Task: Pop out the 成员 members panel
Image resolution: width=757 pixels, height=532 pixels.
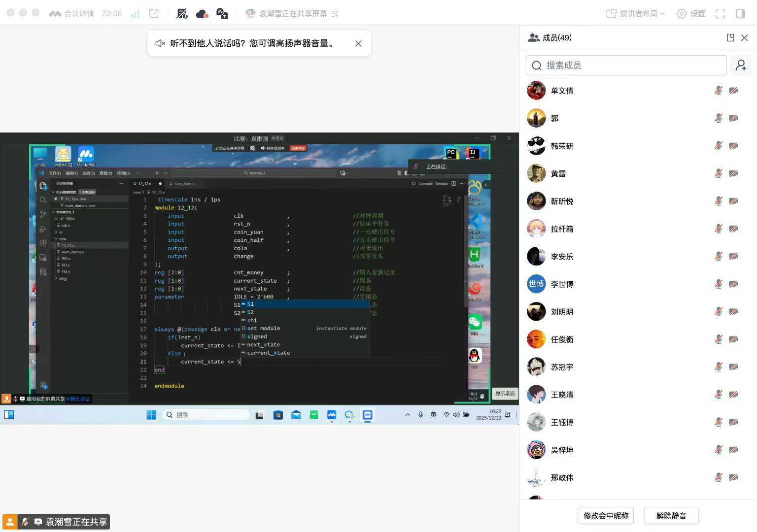Action: coord(730,37)
